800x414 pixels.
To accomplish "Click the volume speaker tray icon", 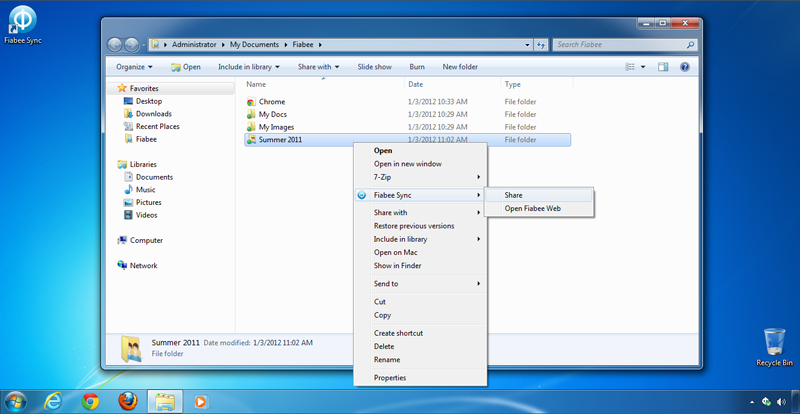I will click(x=781, y=402).
